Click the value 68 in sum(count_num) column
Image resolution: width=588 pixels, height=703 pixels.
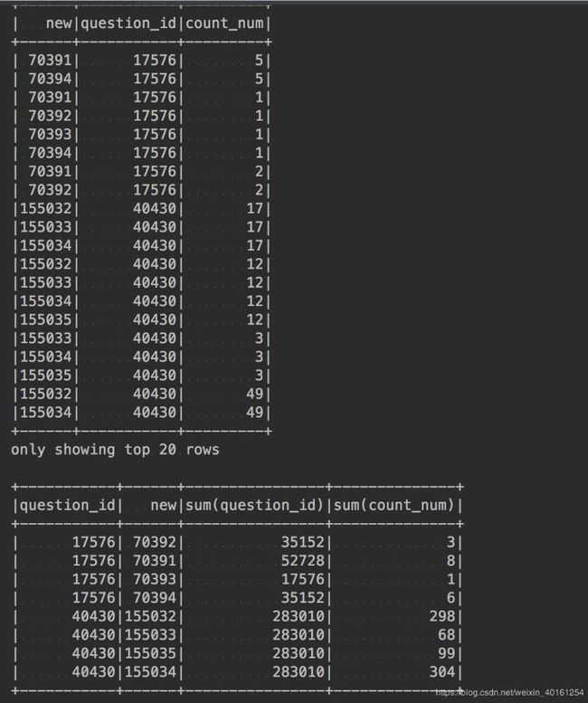click(x=446, y=634)
